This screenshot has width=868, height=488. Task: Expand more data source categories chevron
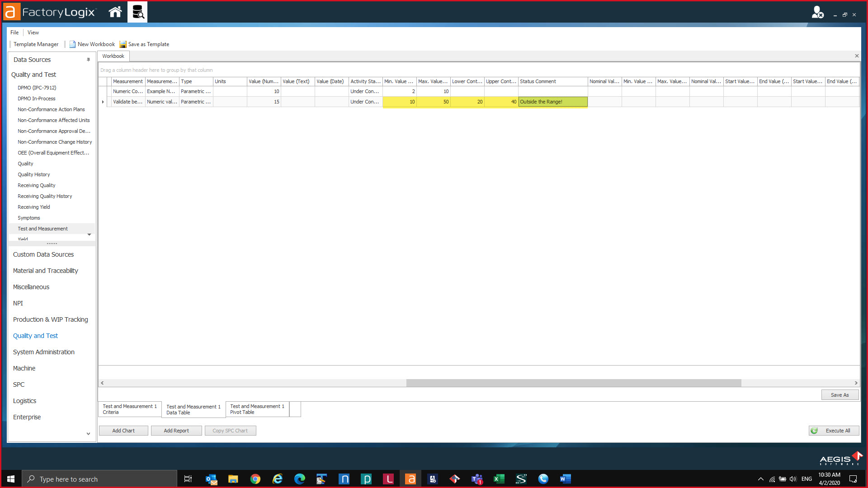pyautogui.click(x=88, y=434)
